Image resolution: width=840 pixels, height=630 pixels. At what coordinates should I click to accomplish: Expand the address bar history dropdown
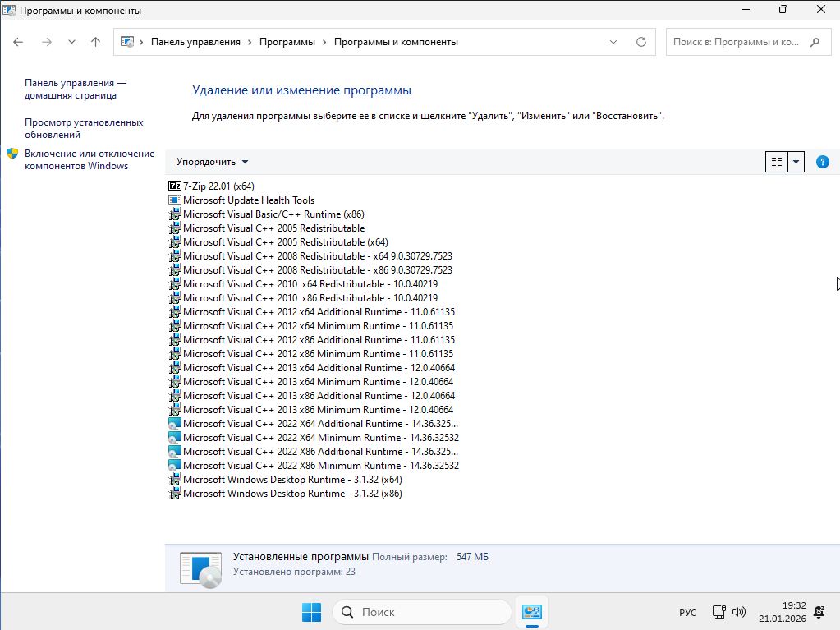[613, 42]
